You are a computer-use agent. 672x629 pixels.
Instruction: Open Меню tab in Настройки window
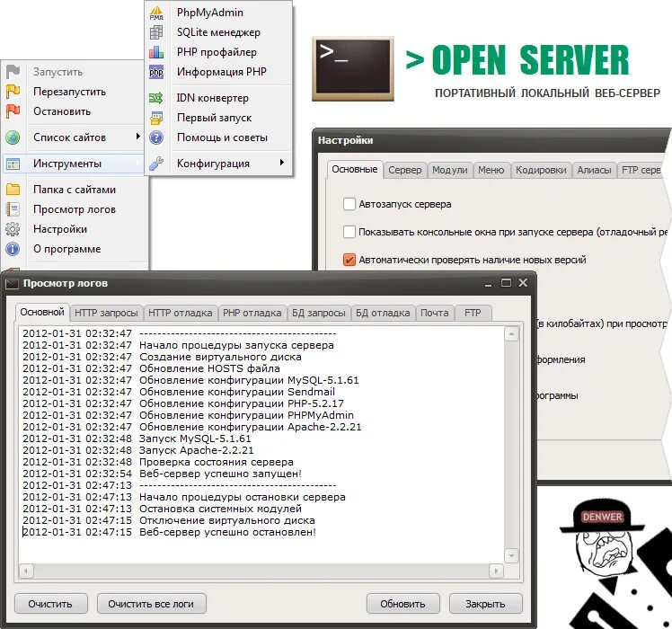point(491,170)
